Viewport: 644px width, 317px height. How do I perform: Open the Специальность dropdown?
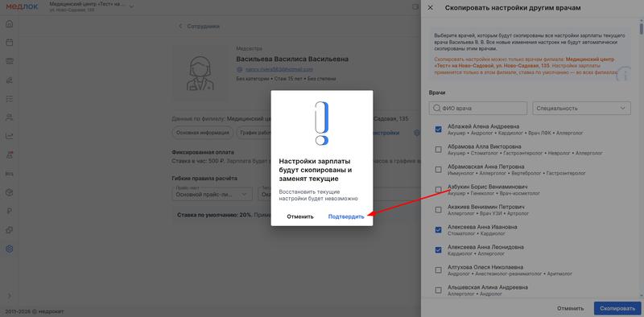point(581,109)
